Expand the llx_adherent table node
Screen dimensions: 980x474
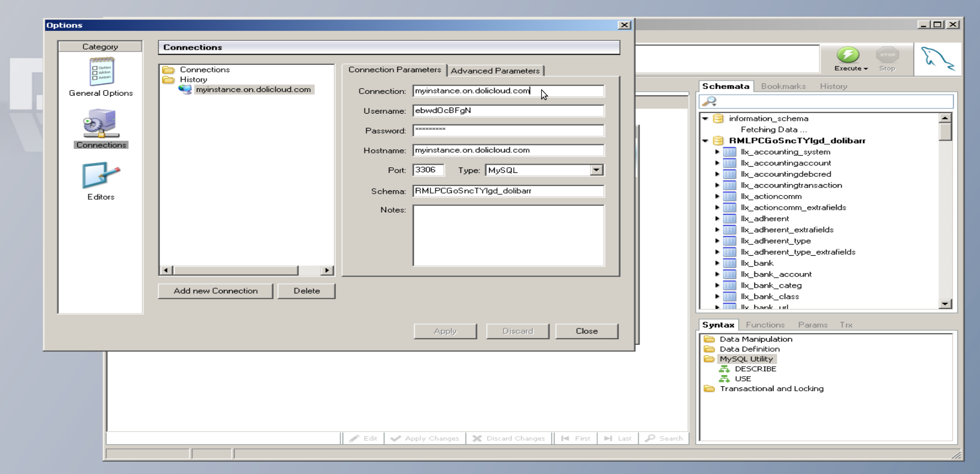pos(717,219)
